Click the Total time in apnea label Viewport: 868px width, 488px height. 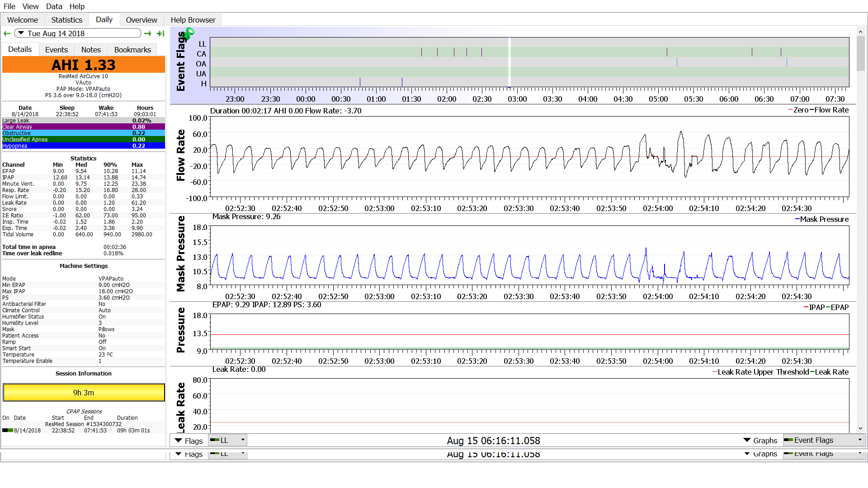[29, 247]
